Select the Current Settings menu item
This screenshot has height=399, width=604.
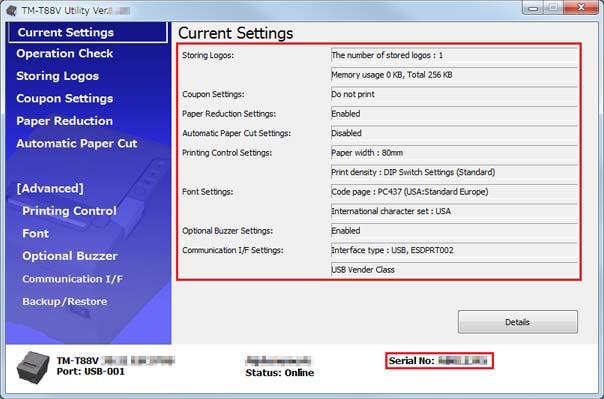(87, 32)
